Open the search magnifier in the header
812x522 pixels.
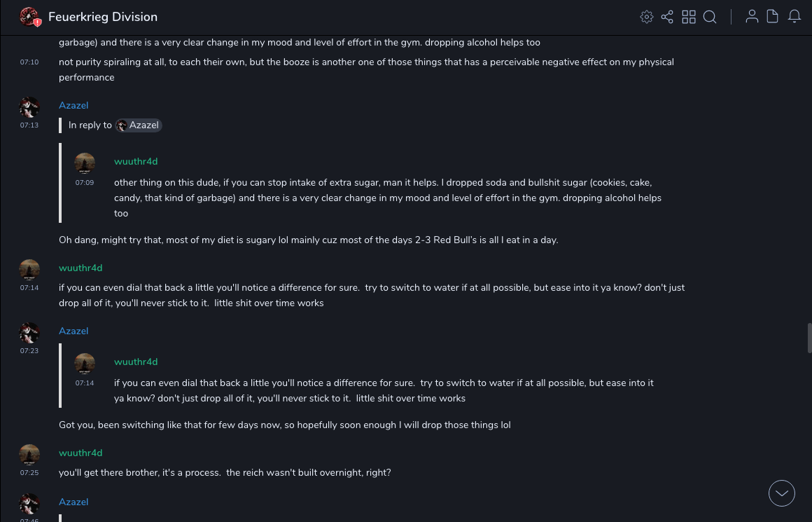pos(710,17)
